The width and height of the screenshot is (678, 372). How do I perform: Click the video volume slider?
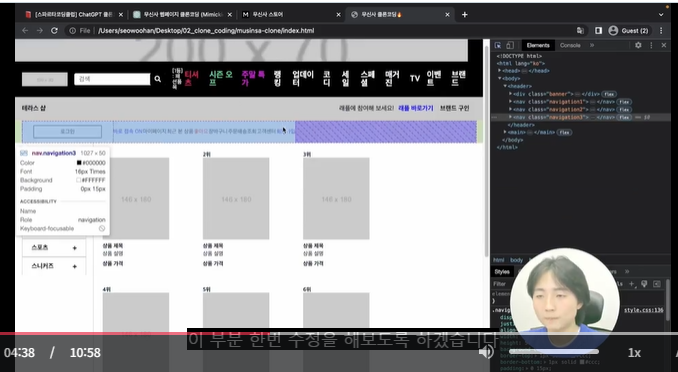(553, 352)
